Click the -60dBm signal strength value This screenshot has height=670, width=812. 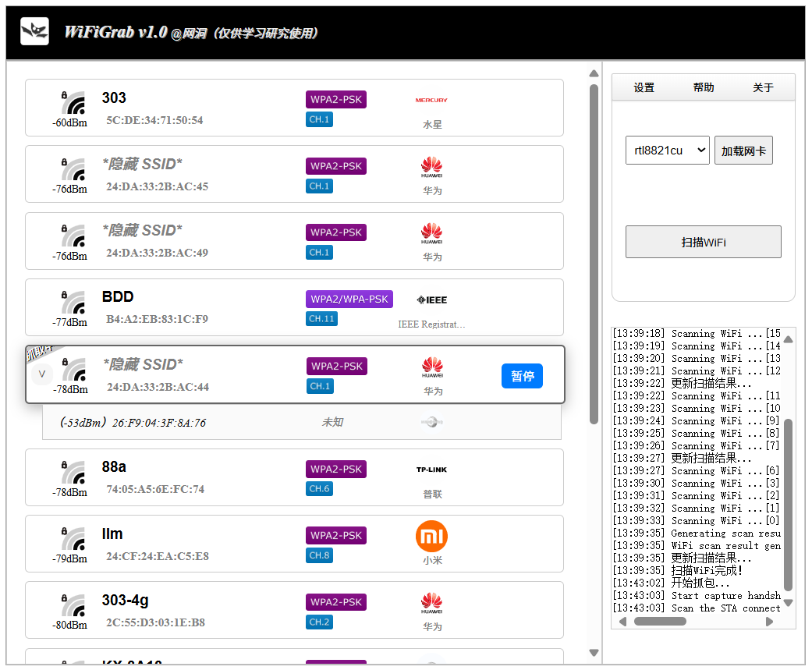(x=69, y=122)
